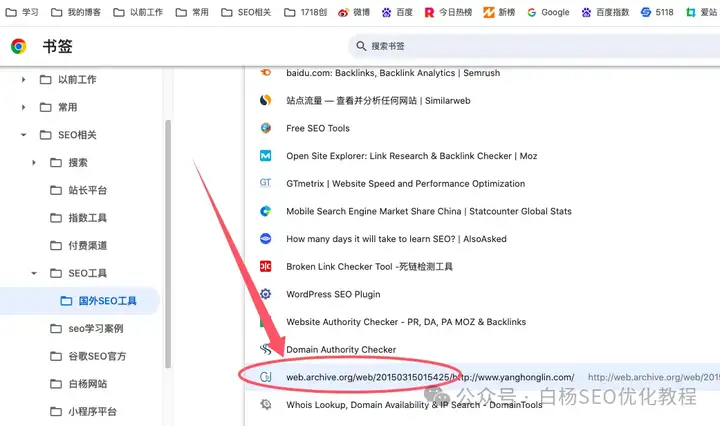
Task: Open Mobile Search Engine Market Share bookmark
Action: (x=429, y=211)
